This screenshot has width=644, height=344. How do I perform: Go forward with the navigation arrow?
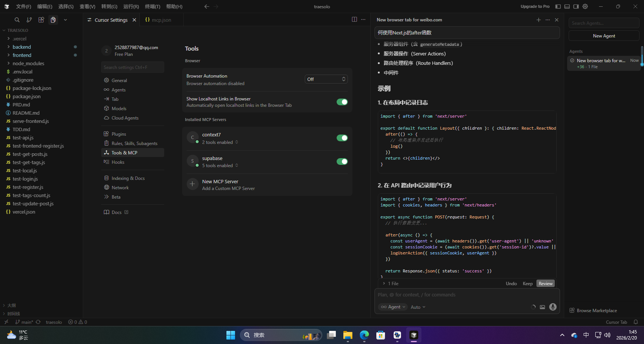(216, 6)
